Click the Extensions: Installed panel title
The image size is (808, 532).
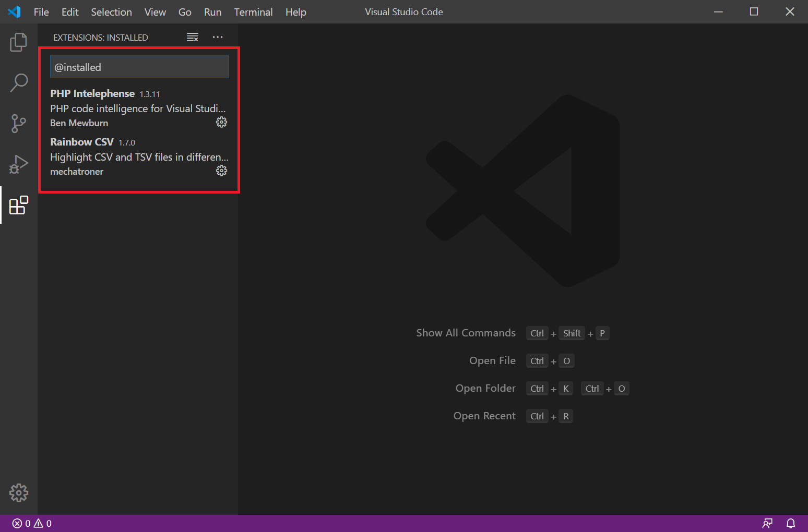pyautogui.click(x=101, y=38)
